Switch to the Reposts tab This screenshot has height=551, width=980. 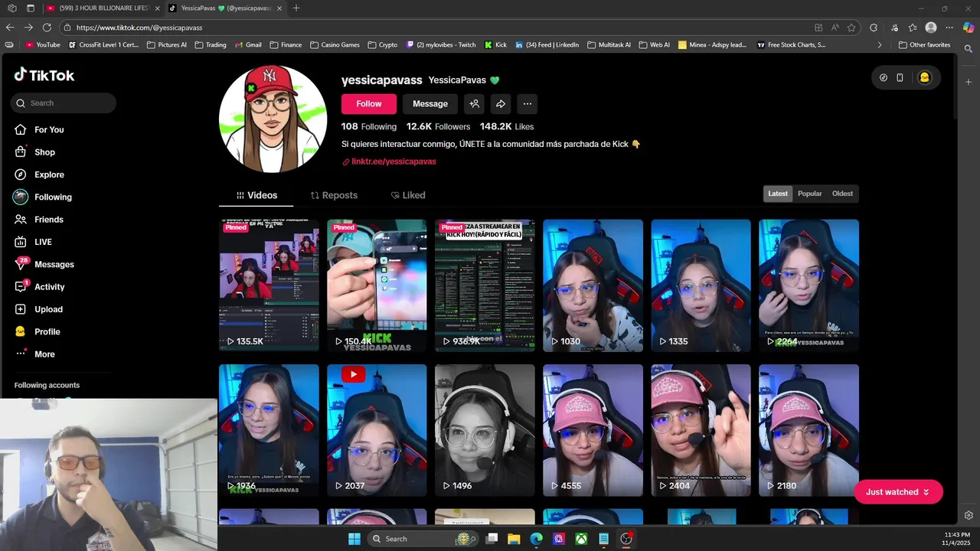pyautogui.click(x=334, y=195)
